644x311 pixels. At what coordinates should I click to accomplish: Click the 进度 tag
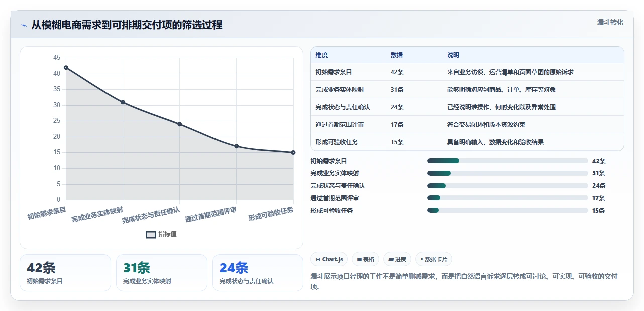pyautogui.click(x=397, y=259)
